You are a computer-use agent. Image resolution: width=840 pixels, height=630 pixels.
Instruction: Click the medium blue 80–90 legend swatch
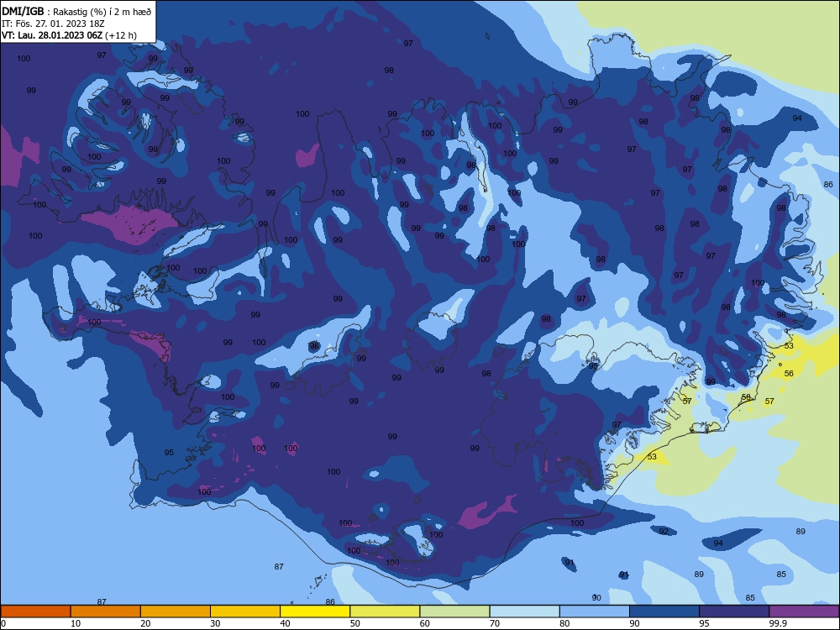(595, 612)
